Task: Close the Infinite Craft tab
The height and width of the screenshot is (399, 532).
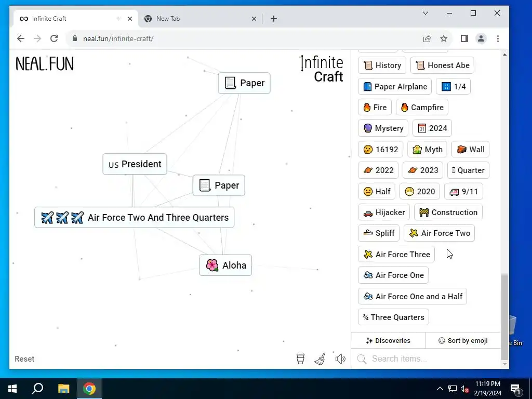Action: [x=129, y=19]
